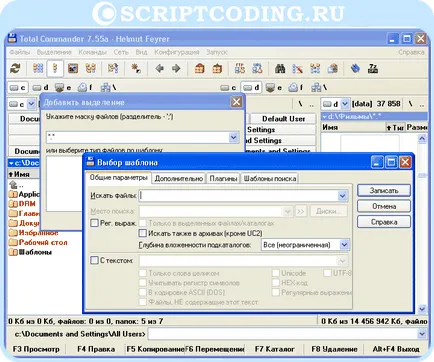Open Глубина вложенности подкаталогов combo box
The width and height of the screenshot is (434, 362).
coord(306,245)
